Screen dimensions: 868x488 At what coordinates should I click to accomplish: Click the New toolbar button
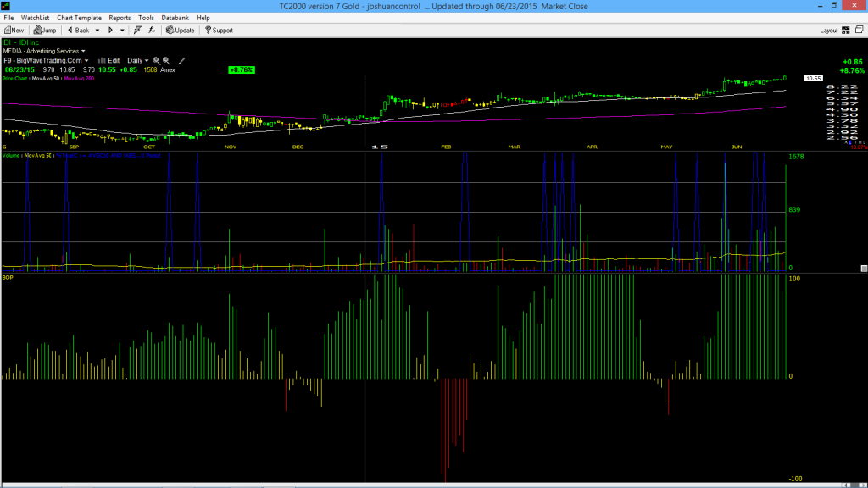(x=14, y=30)
